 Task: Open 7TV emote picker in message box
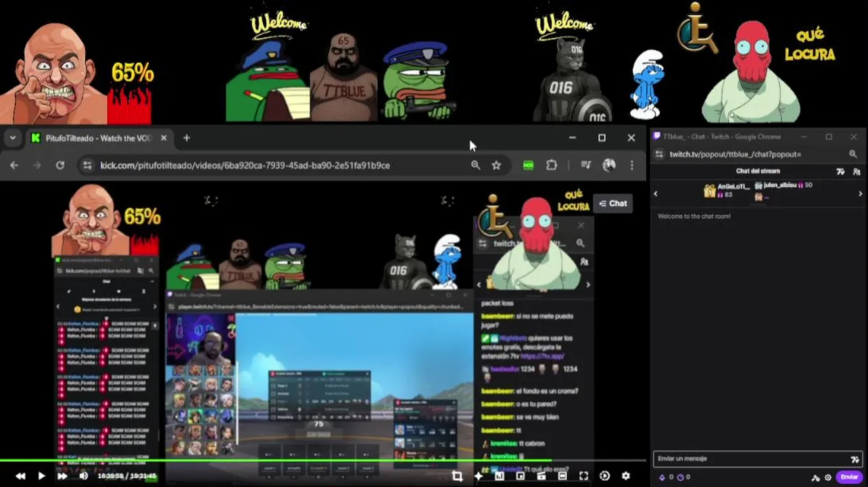coord(855,459)
